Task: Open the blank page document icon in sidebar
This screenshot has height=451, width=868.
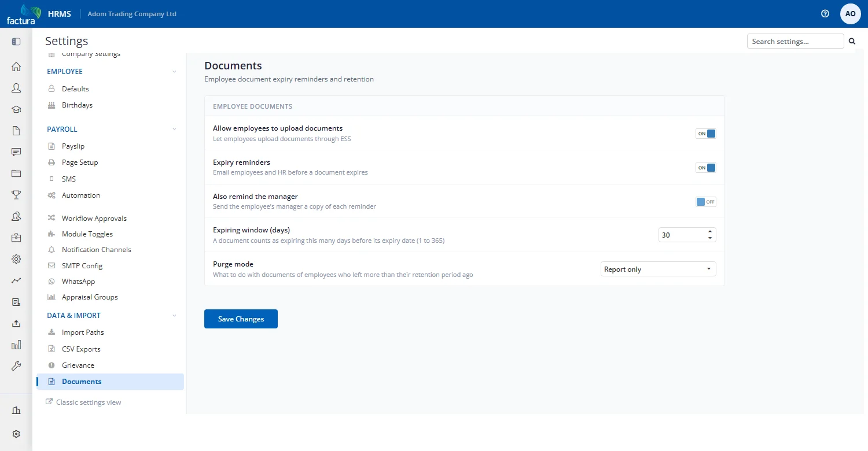Action: click(16, 131)
